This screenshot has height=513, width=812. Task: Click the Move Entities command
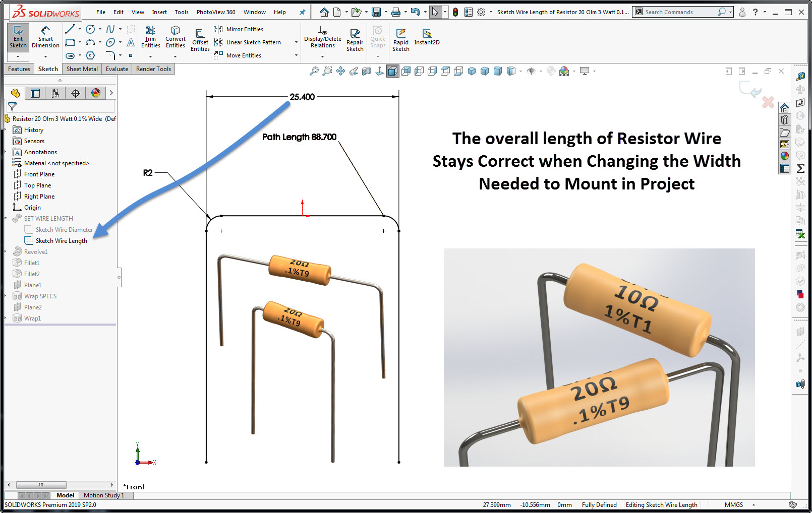point(238,55)
